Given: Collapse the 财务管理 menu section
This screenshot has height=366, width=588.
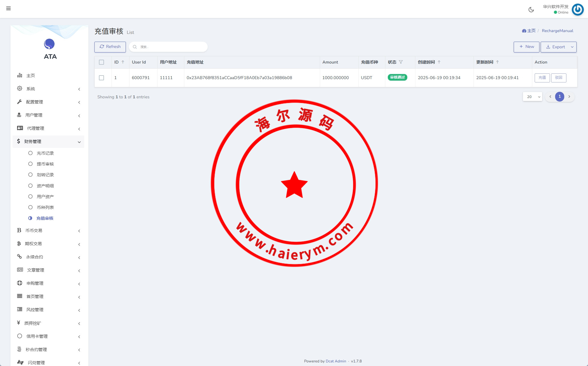Looking at the screenshot, I should pyautogui.click(x=49, y=141).
